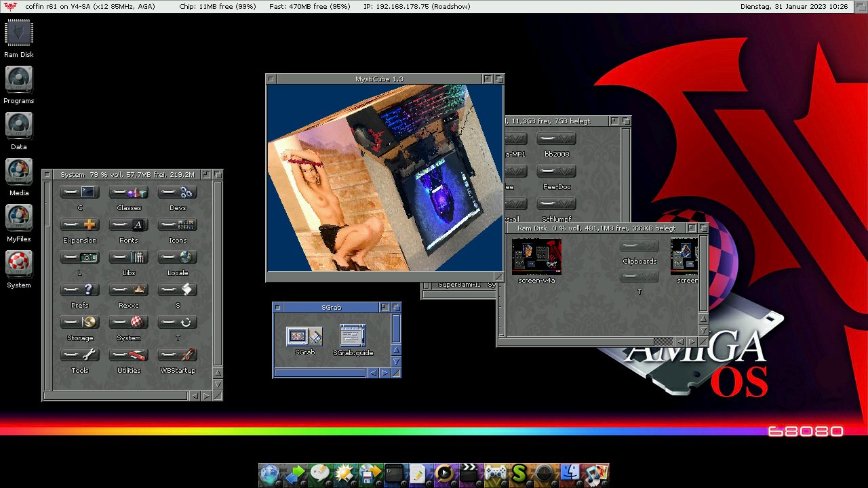Click the SGrab window title bar
The width and height of the screenshot is (868, 488).
[332, 307]
